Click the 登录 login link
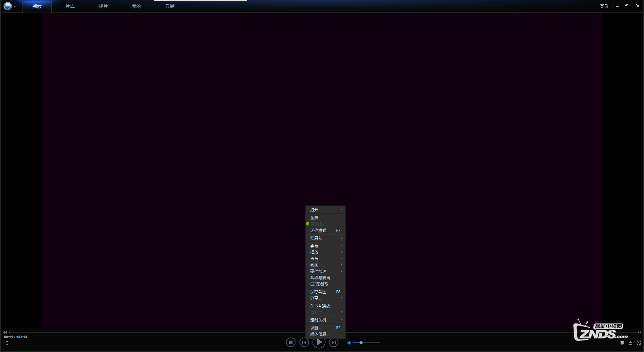 pos(604,6)
